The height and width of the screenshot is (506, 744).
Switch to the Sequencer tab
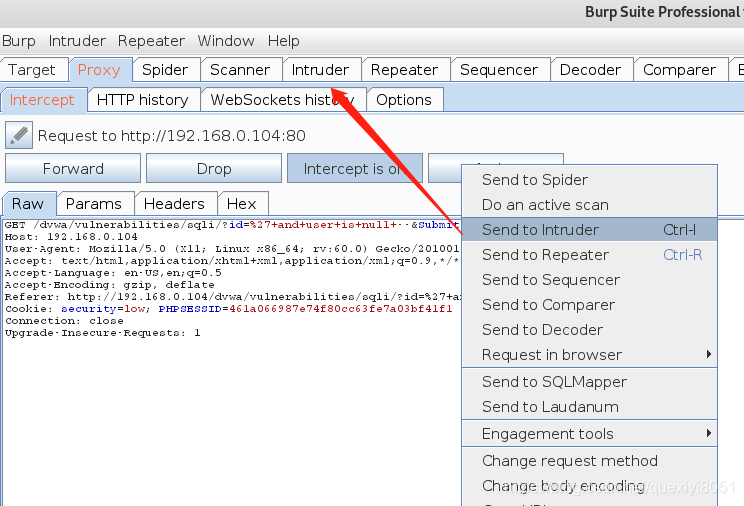point(500,70)
